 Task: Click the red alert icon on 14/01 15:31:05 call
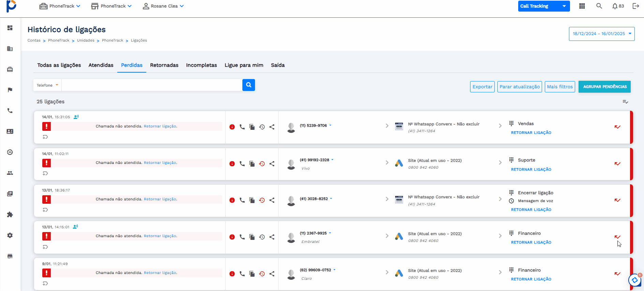pyautogui.click(x=46, y=126)
